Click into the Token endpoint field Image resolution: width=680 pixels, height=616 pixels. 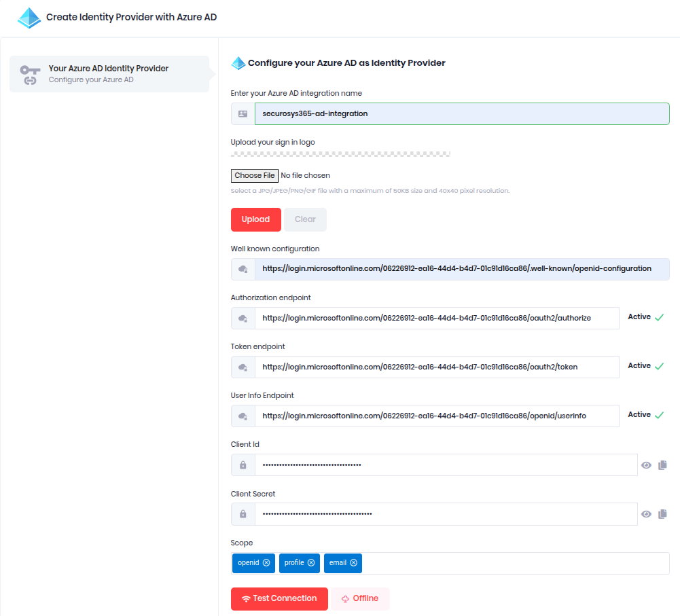(x=436, y=367)
